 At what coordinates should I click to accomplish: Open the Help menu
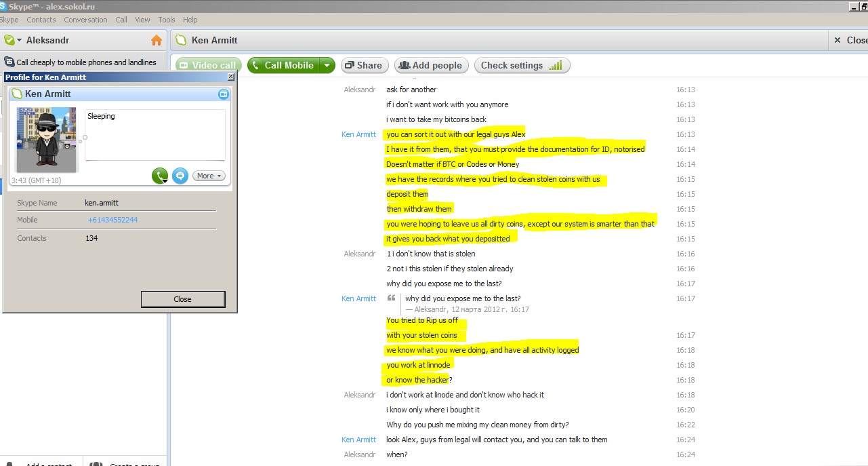click(190, 20)
